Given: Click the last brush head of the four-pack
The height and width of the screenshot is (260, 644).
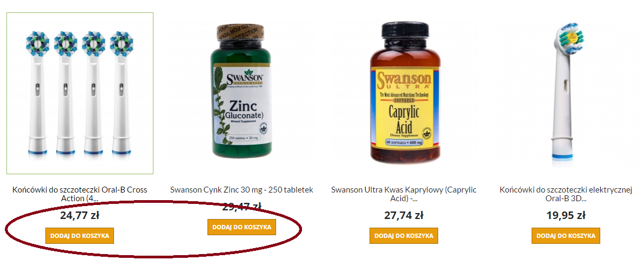Looking at the screenshot, I should 122,93.
